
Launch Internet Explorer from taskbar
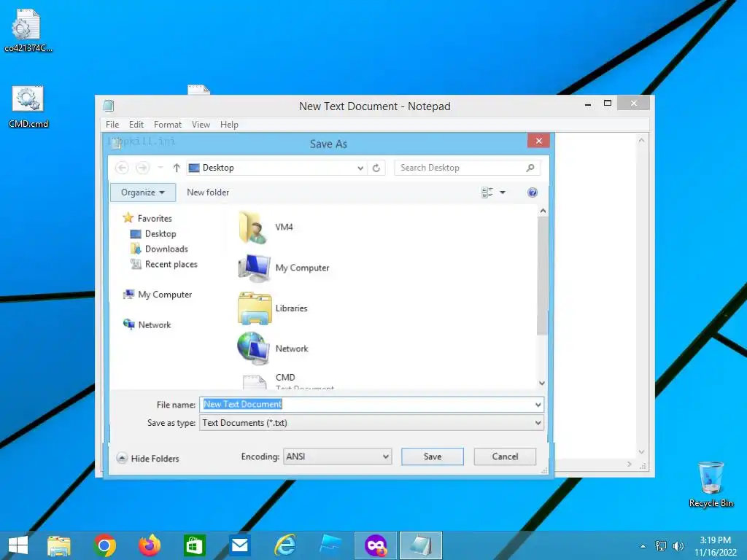285,545
